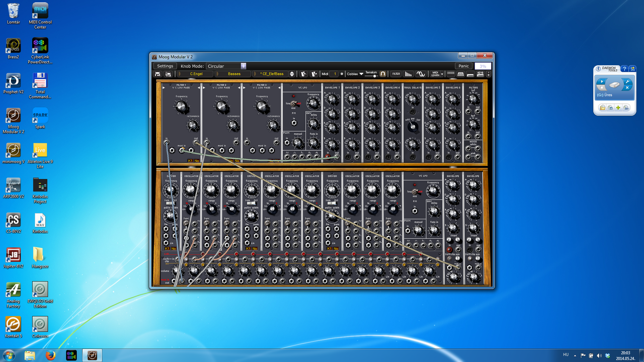Viewport: 644px width, 362px height.
Task: Click the HU language indicator in tray
Action: [566, 355]
